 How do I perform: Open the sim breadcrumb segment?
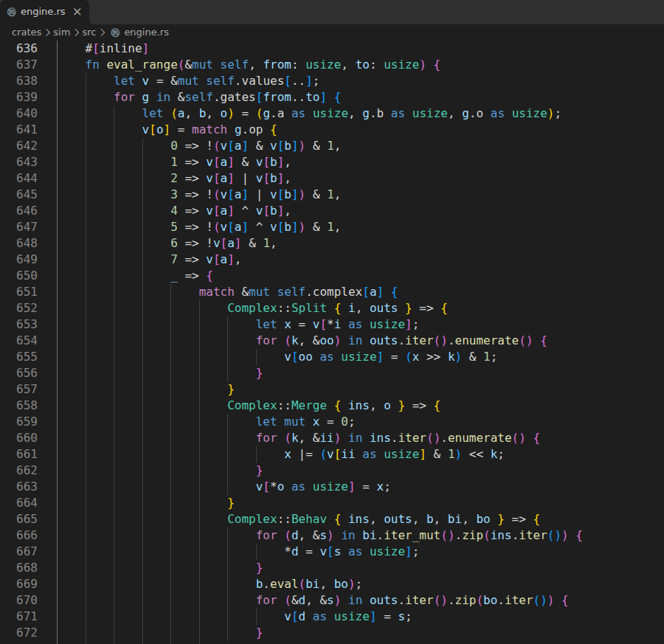tap(61, 32)
